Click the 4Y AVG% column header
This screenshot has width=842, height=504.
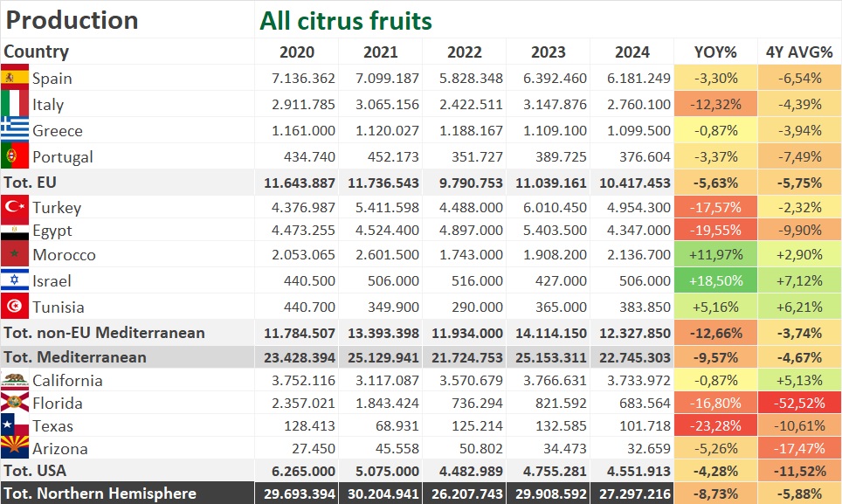point(799,52)
